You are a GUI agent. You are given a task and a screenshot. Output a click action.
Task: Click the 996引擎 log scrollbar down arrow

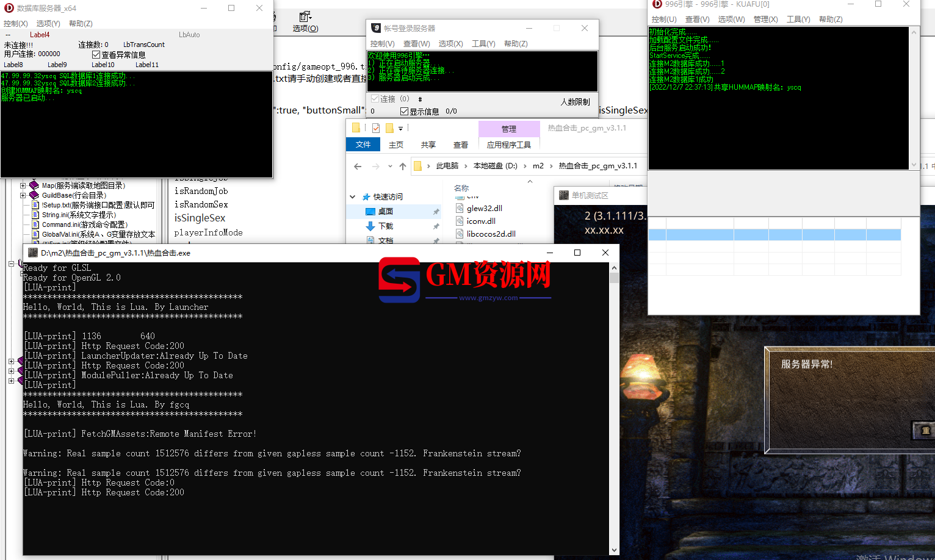point(914,165)
